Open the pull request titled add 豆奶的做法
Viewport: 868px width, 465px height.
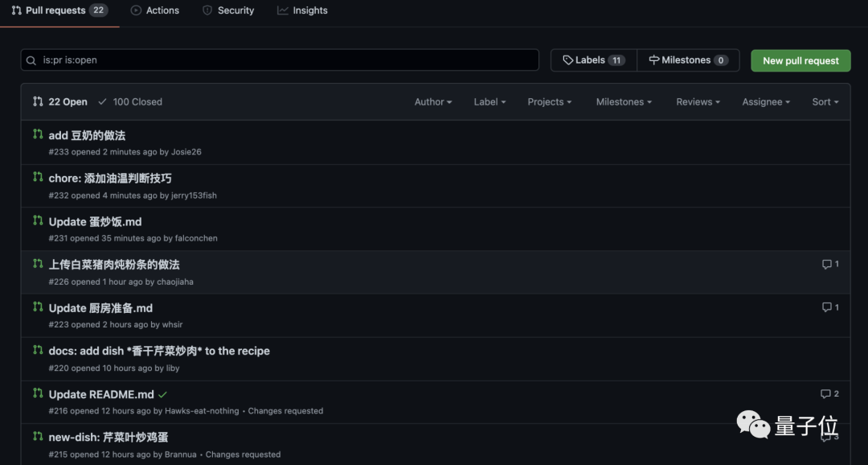87,135
